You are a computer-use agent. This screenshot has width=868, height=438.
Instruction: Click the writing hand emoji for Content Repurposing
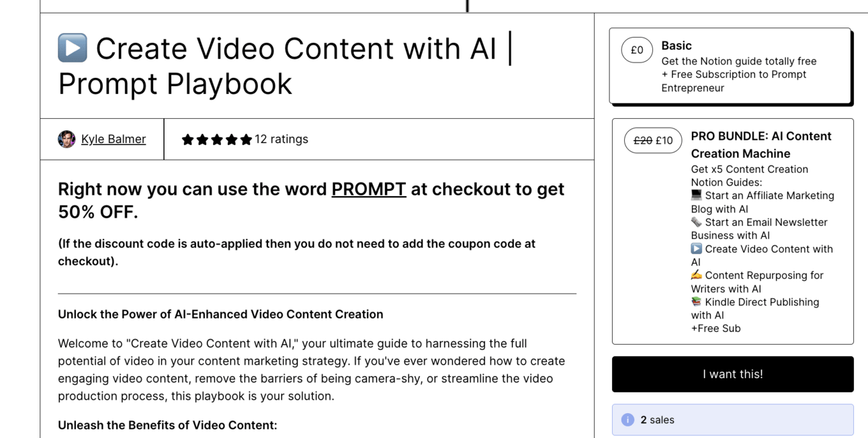(697, 275)
